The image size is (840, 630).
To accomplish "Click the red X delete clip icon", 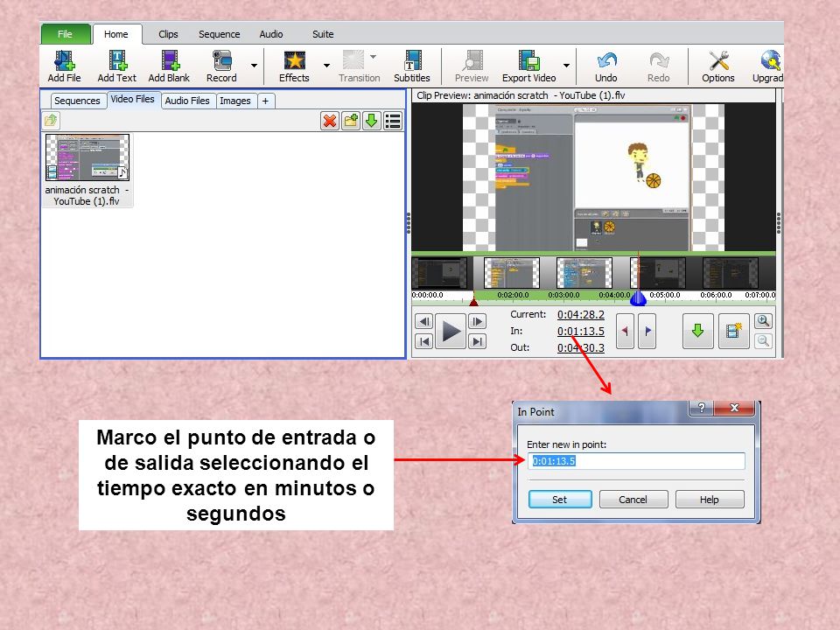I will point(330,121).
